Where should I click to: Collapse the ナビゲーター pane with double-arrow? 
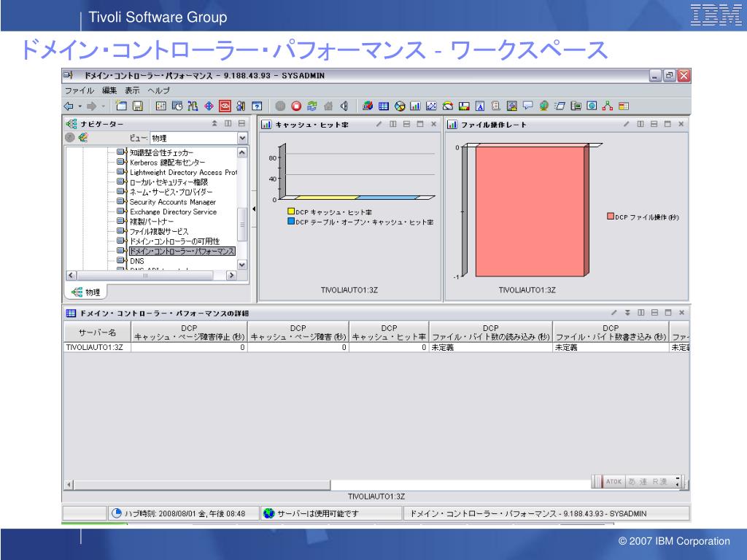[214, 124]
